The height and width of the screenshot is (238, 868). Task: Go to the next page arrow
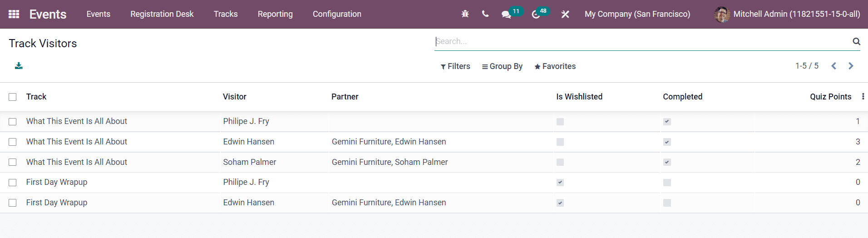(851, 66)
